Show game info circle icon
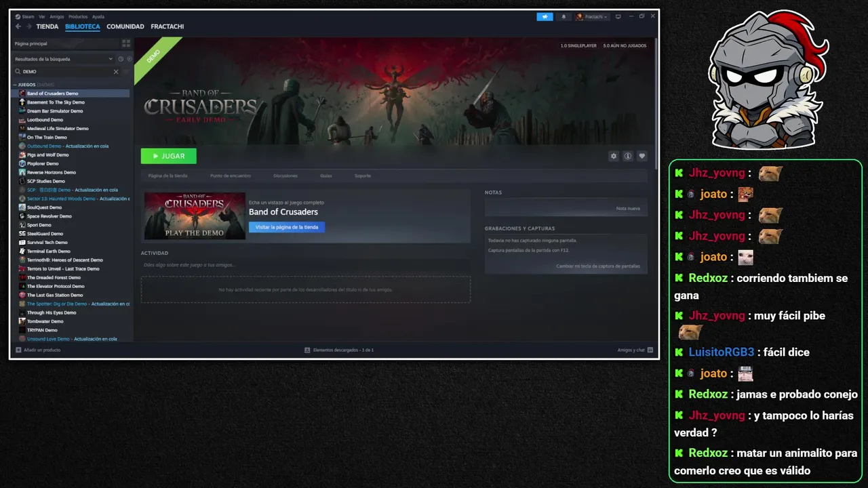868x488 pixels. tap(628, 156)
